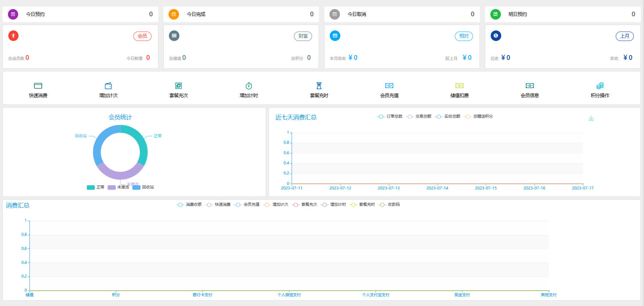
Task: Toggle 快速消费 series legend in 消费汇总
Action: 218,204
